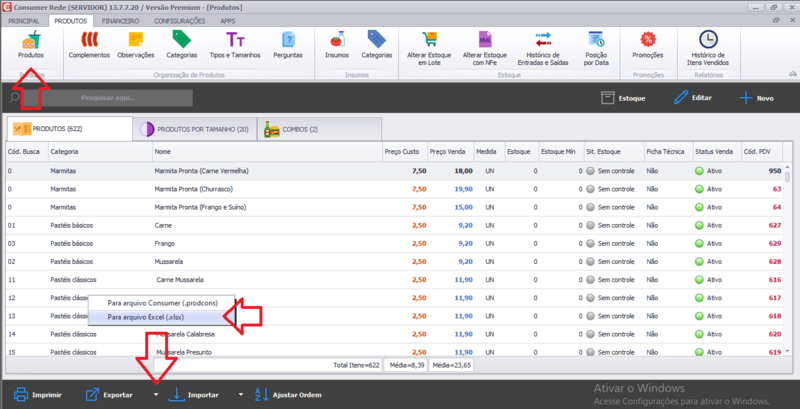Select PRODUTOS POR TAMANHO (20) tab
800x409 pixels.
[x=194, y=130]
